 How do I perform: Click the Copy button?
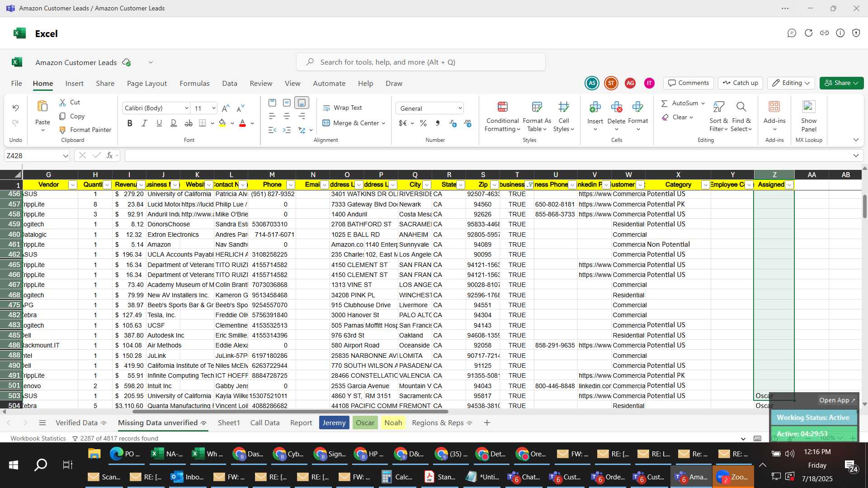click(72, 116)
